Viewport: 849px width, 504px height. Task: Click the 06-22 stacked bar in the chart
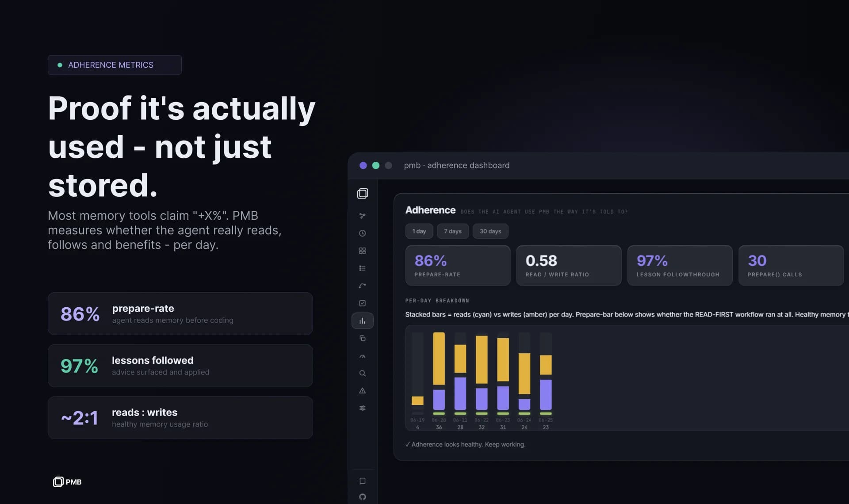click(x=482, y=371)
